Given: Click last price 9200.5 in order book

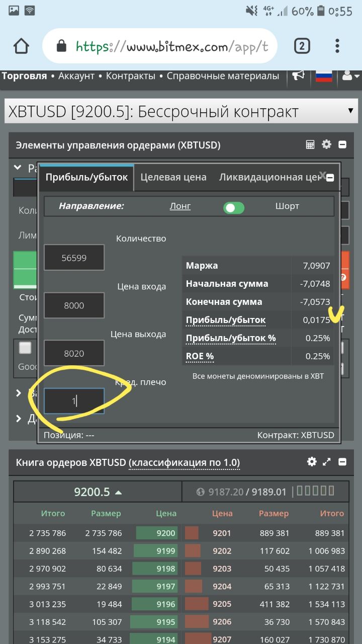Looking at the screenshot, I should coord(98,492).
